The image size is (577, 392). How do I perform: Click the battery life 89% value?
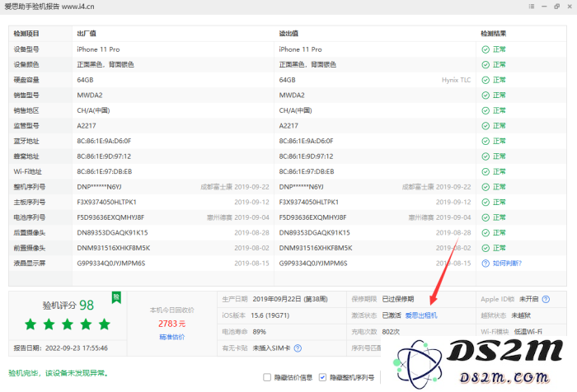tap(260, 332)
